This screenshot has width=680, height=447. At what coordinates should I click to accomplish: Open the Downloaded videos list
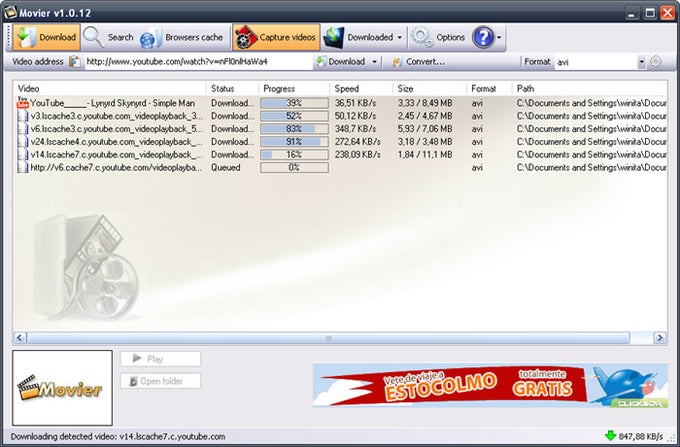click(359, 37)
